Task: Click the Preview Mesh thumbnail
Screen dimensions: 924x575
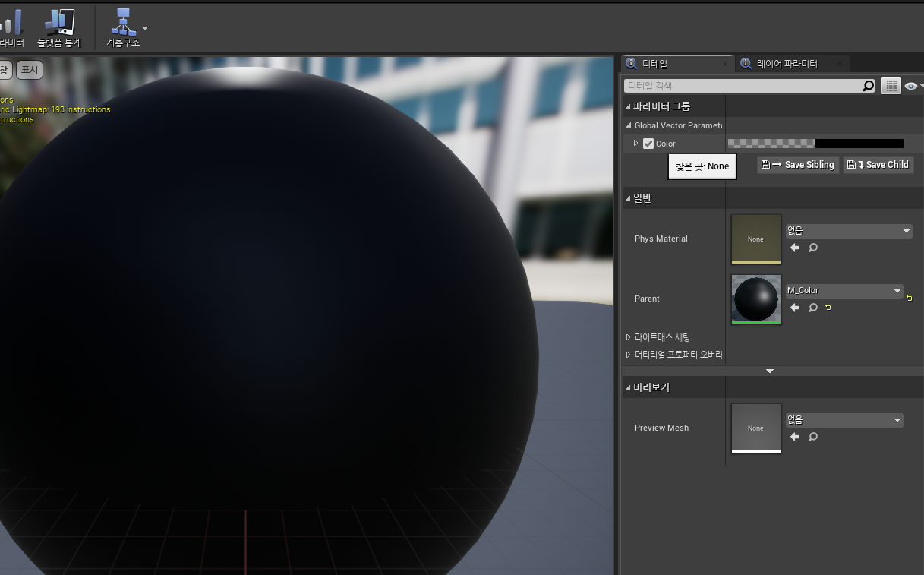Action: coord(756,428)
